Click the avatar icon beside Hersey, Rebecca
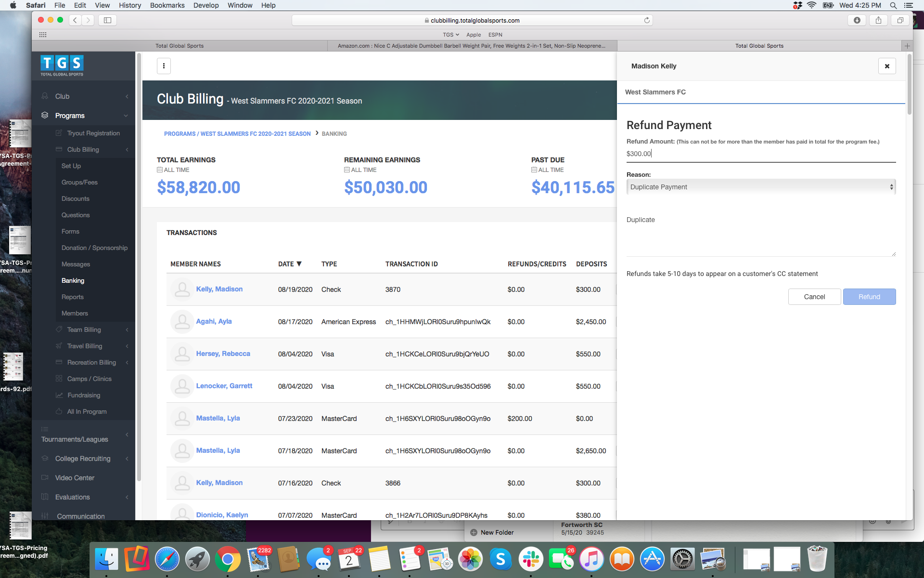Screen dimensions: 924x578 [182, 354]
